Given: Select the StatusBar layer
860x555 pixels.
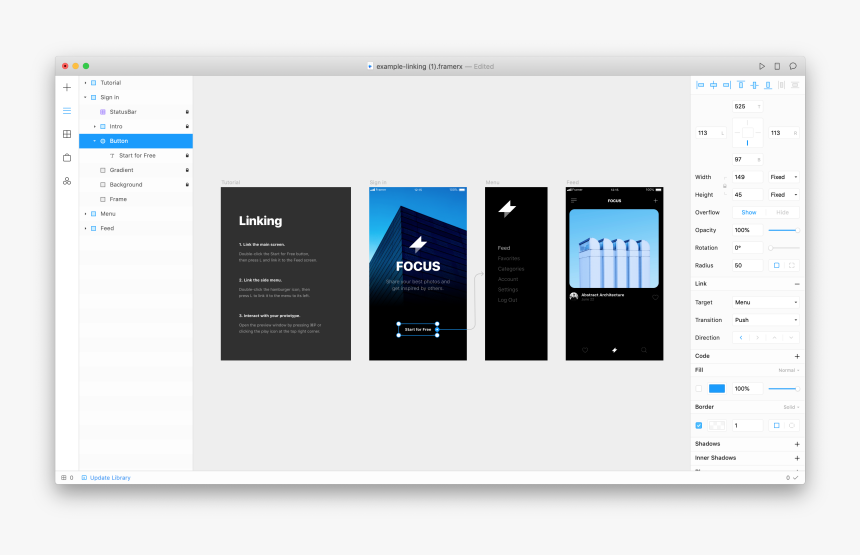Looking at the screenshot, I should (136, 112).
